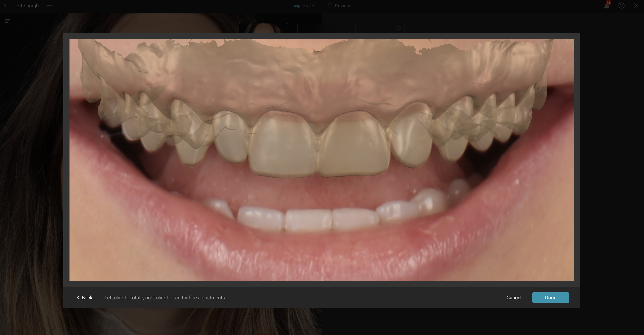Select the face photo thumbnail behind dialog
This screenshot has width=644, height=335.
263,28
